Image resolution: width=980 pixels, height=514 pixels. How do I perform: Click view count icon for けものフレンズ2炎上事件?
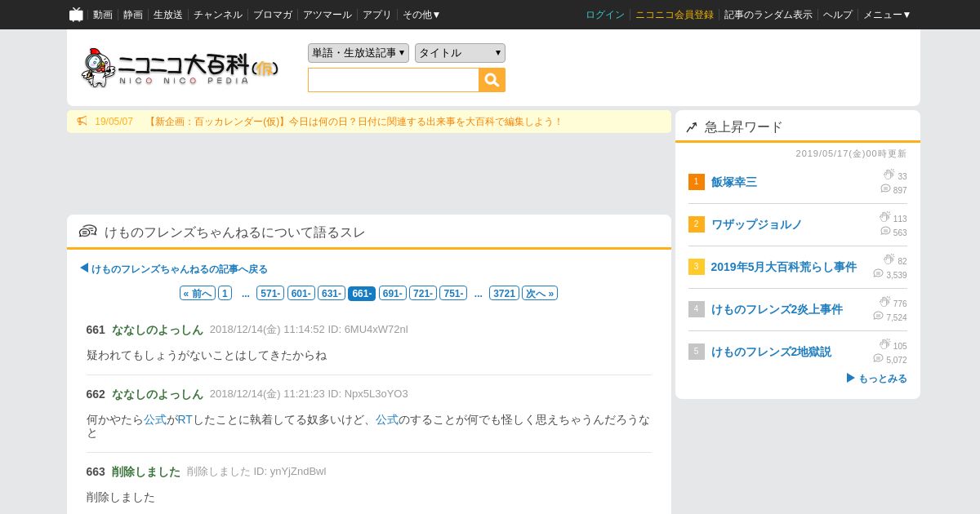tap(884, 303)
